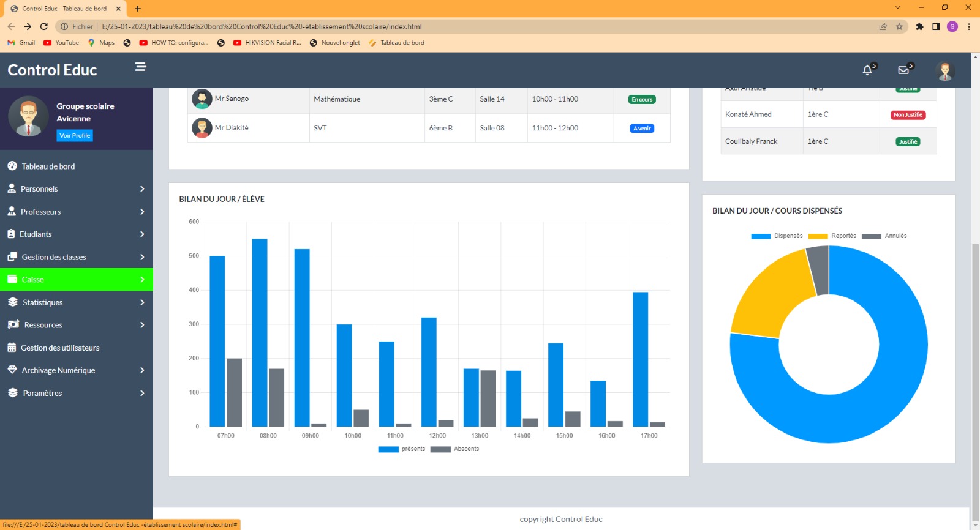Open the HIKVISION Facial bookmark

267,43
